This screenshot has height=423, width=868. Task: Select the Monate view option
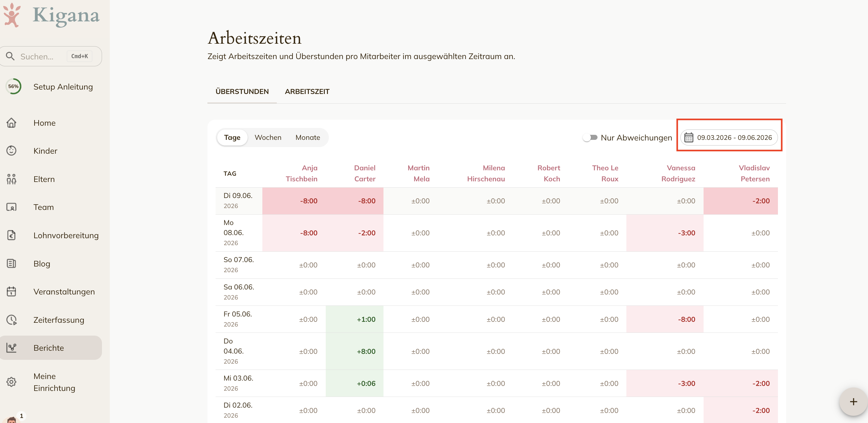click(308, 138)
